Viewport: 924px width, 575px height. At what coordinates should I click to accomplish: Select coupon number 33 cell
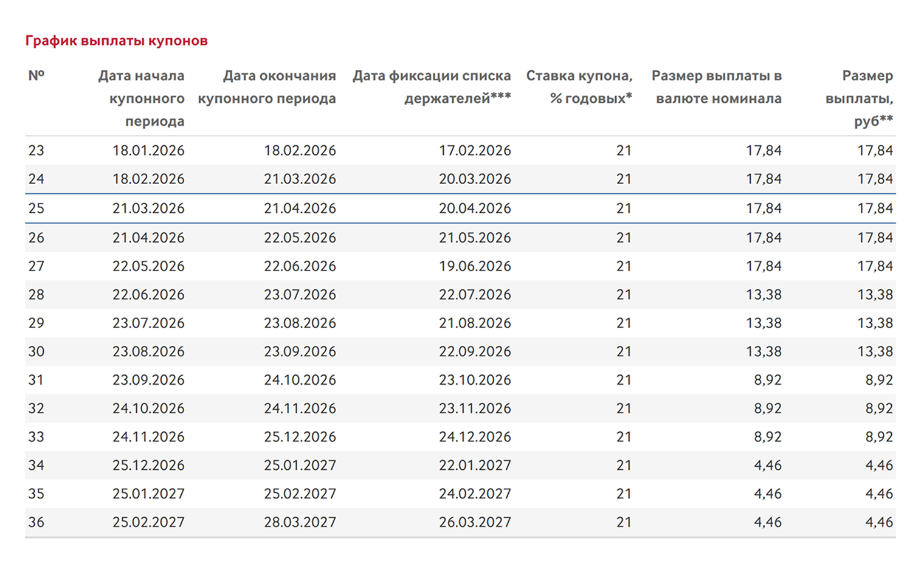point(36,437)
